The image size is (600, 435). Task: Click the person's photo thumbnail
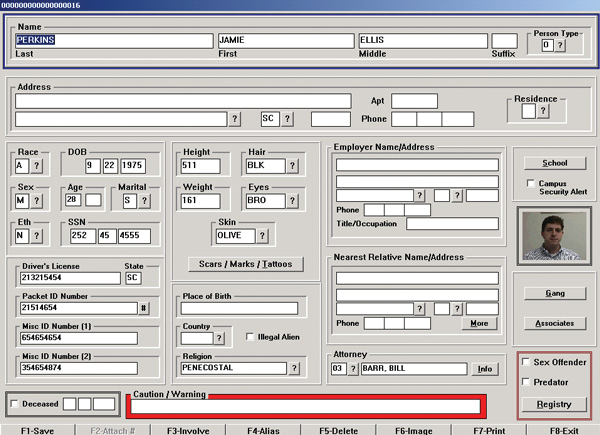(554, 236)
